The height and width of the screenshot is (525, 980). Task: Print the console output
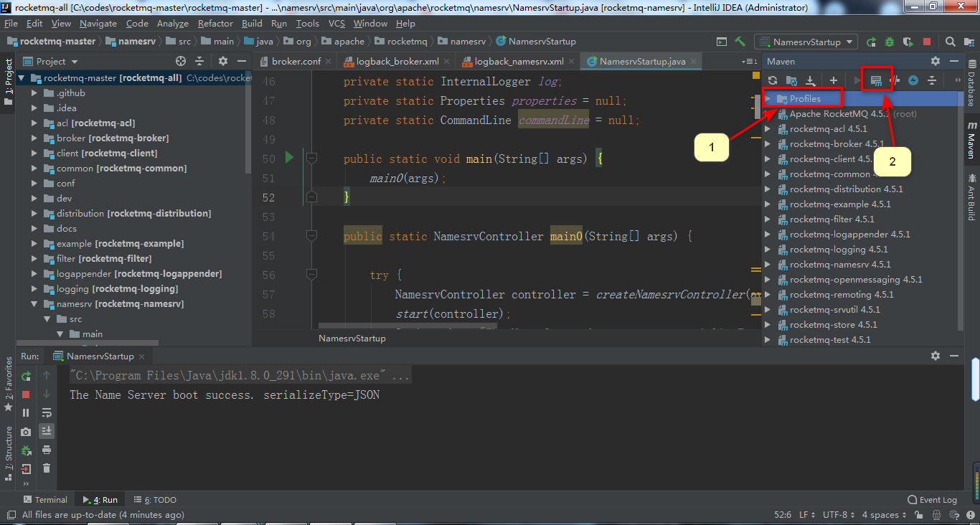pyautogui.click(x=47, y=450)
